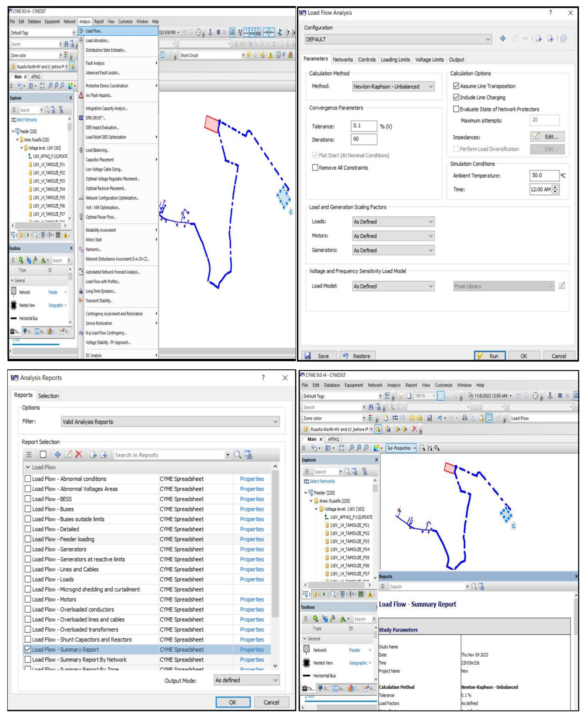Click the Zone color display dropdown
Screen dimensions: 588x722
click(36, 55)
